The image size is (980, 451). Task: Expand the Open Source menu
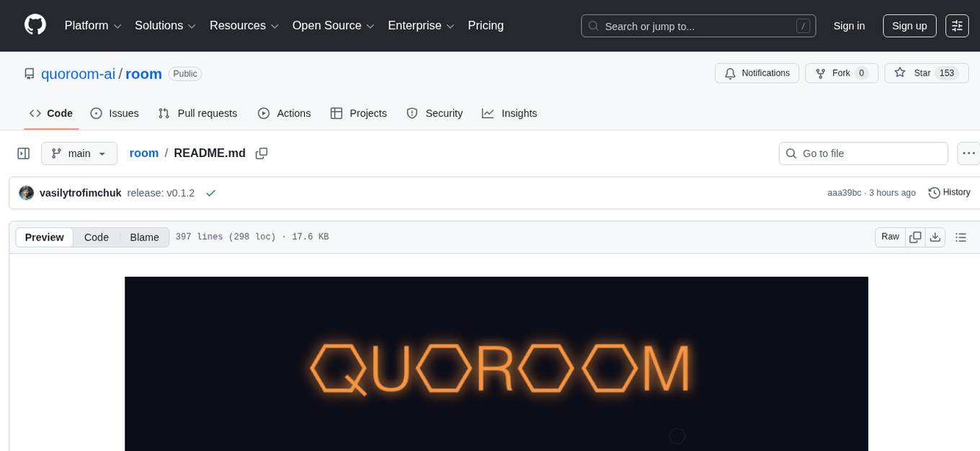332,25
